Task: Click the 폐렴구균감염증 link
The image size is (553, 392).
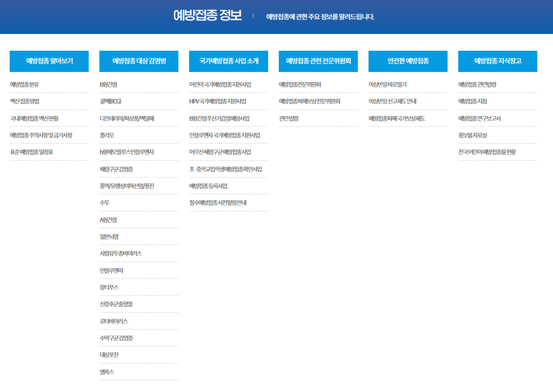Action: coord(117,169)
